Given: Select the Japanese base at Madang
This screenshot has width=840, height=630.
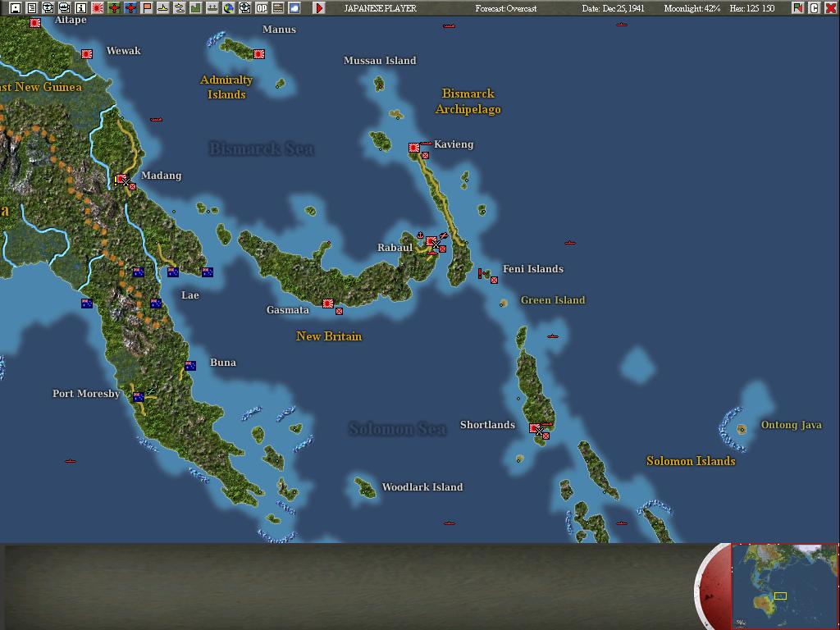Looking at the screenshot, I should (121, 179).
